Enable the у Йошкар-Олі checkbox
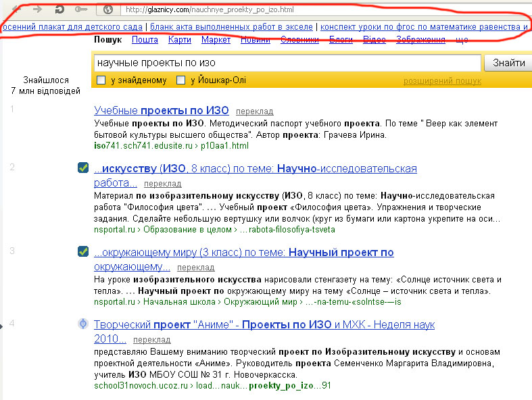 point(181,80)
